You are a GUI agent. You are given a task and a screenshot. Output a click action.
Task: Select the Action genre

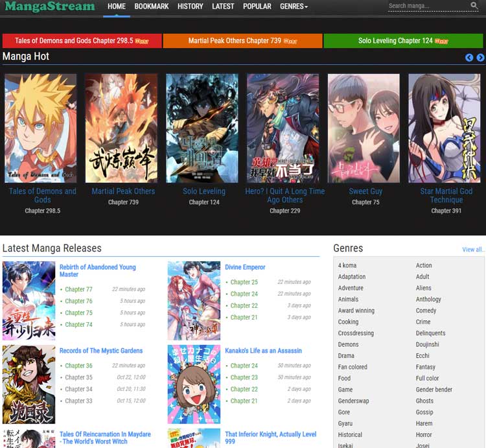tap(424, 265)
